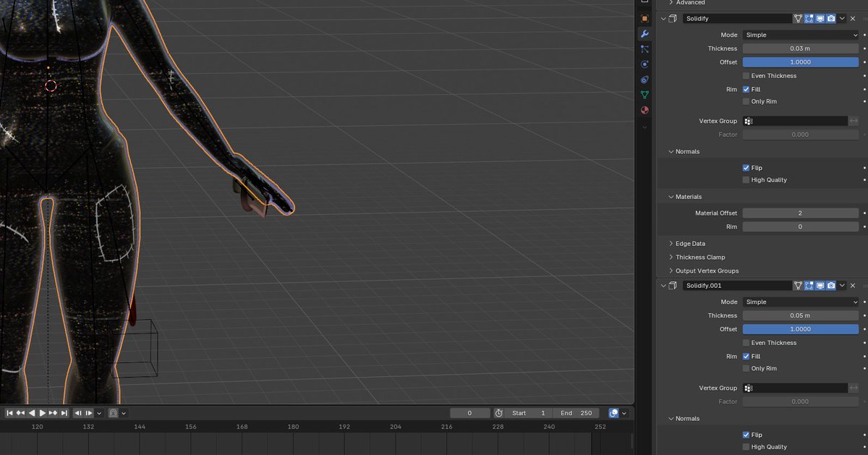Screen dimensions: 868x455
Task: Toggle render visibility for Solidify.001 modifier
Action: (831, 286)
